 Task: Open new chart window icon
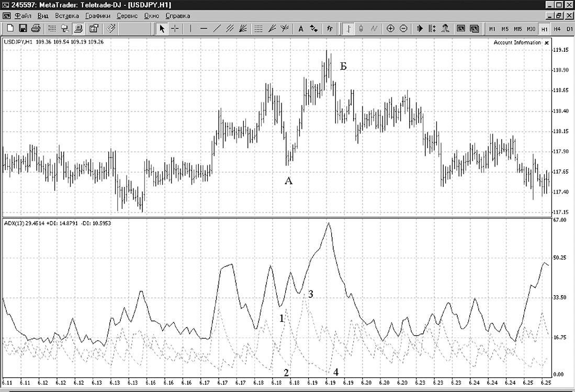[x=461, y=28]
